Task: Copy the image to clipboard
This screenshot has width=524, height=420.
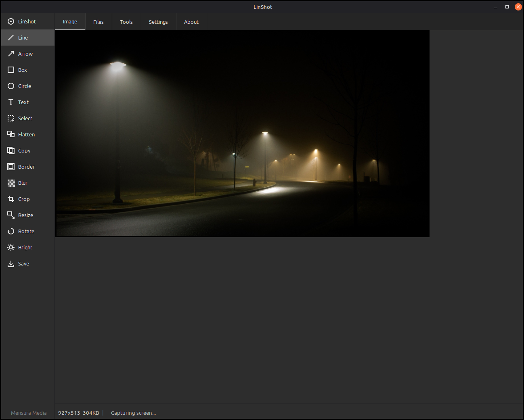Action: [x=27, y=150]
